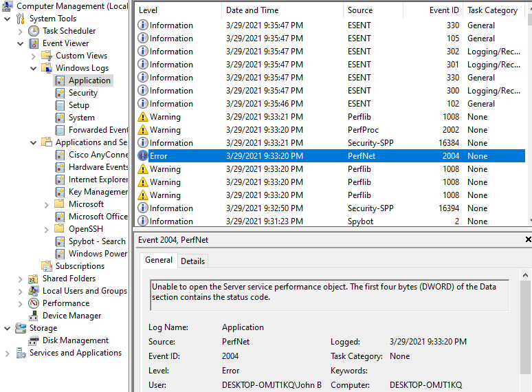Click the Performance monitor icon
Screen dimensions: 532x392
(x=34, y=303)
